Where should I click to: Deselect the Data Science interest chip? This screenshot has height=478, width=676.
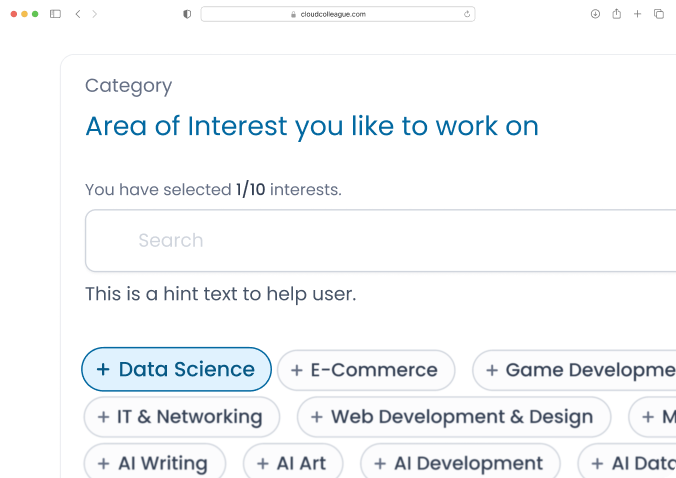[x=176, y=369]
